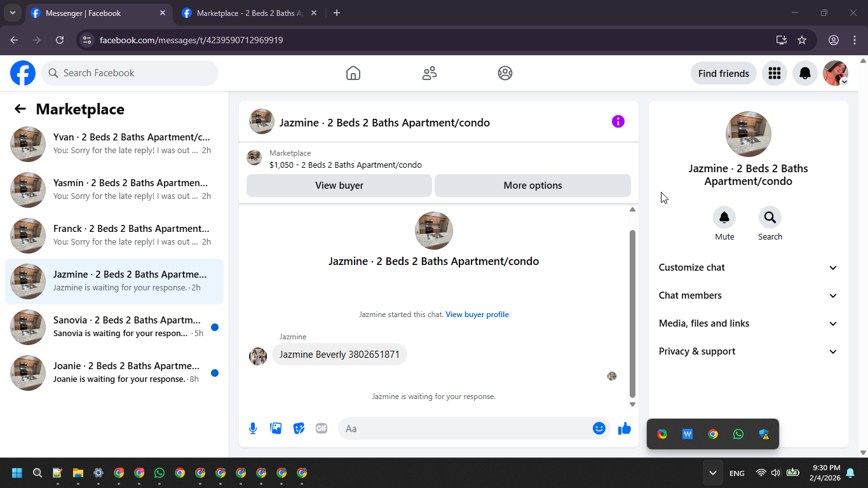The image size is (868, 488).
Task: Click the Search magnifier in chat panel
Action: 770,217
